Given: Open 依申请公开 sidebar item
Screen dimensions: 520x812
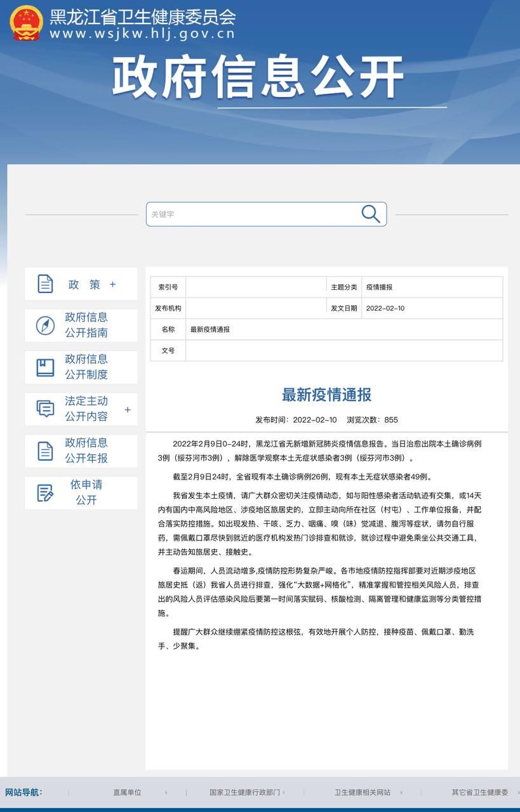Looking at the screenshot, I should 81,493.
